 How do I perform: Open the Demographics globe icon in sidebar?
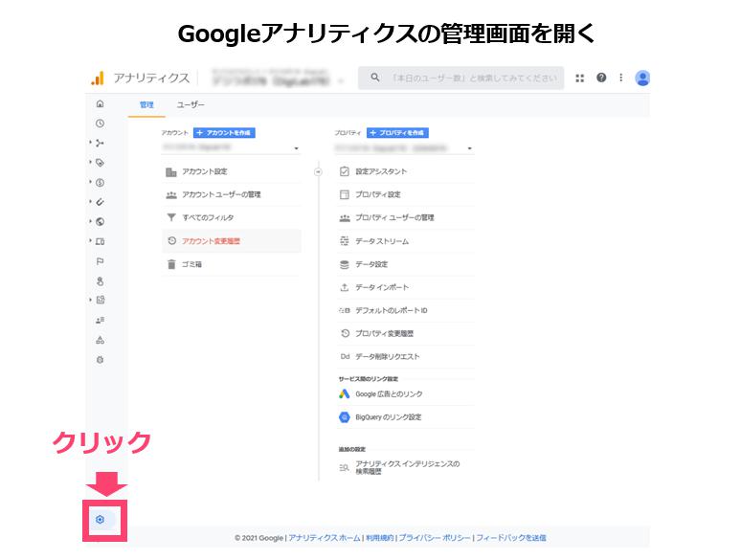100,222
